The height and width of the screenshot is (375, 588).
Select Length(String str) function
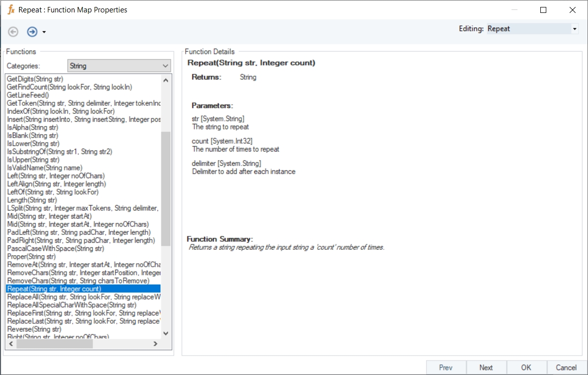pyautogui.click(x=31, y=200)
